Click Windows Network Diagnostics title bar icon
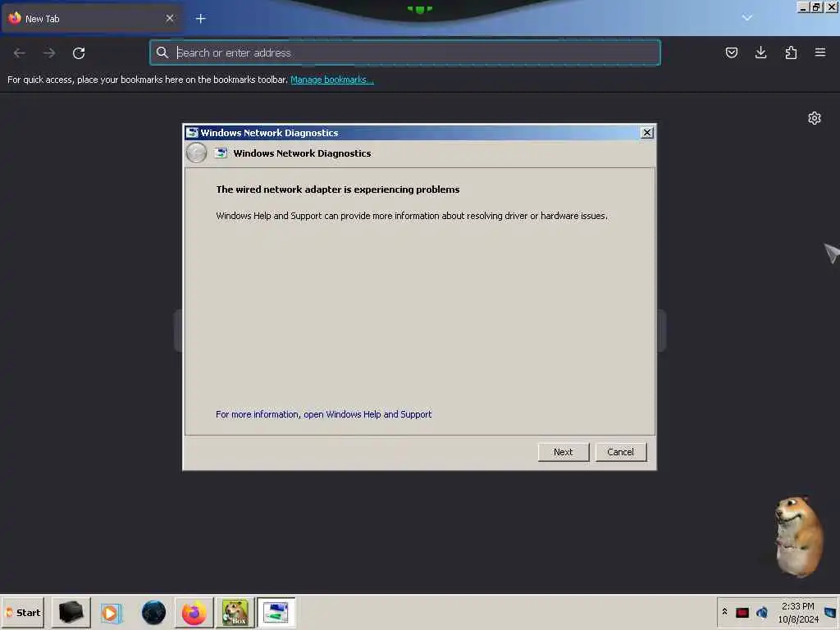 pos(192,132)
